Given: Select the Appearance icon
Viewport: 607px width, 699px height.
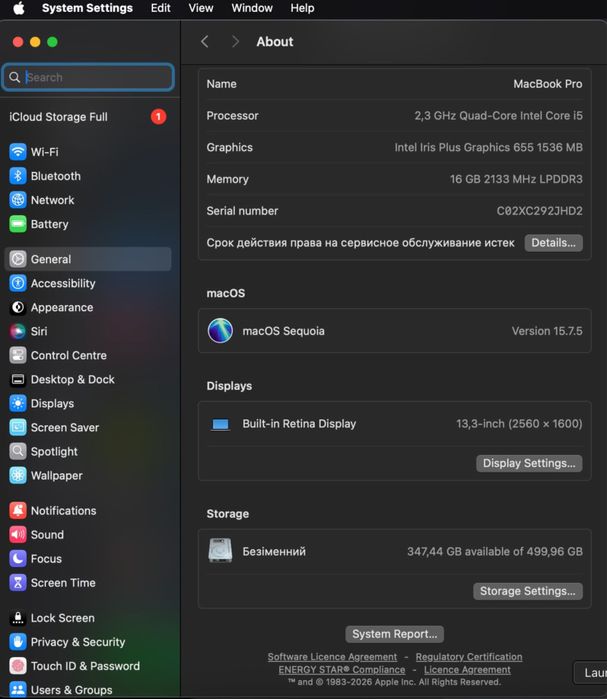Looking at the screenshot, I should [18, 307].
